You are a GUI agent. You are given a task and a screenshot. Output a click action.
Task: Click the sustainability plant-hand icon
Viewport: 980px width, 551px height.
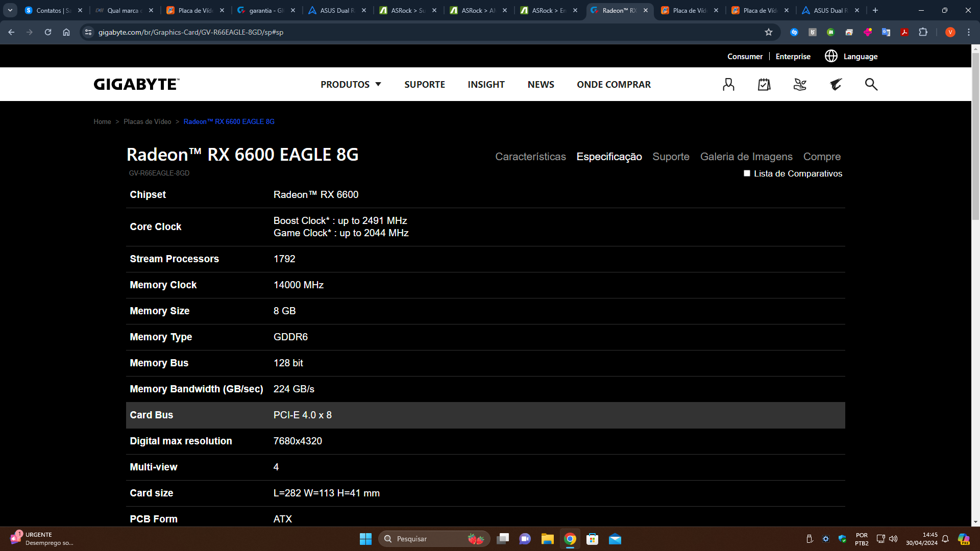800,84
